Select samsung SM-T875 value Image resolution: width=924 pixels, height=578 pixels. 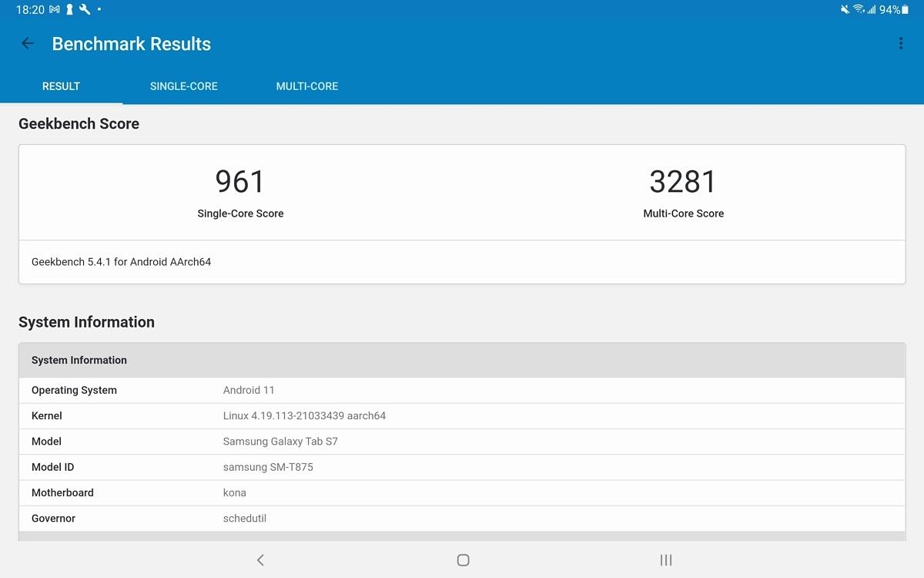268,467
